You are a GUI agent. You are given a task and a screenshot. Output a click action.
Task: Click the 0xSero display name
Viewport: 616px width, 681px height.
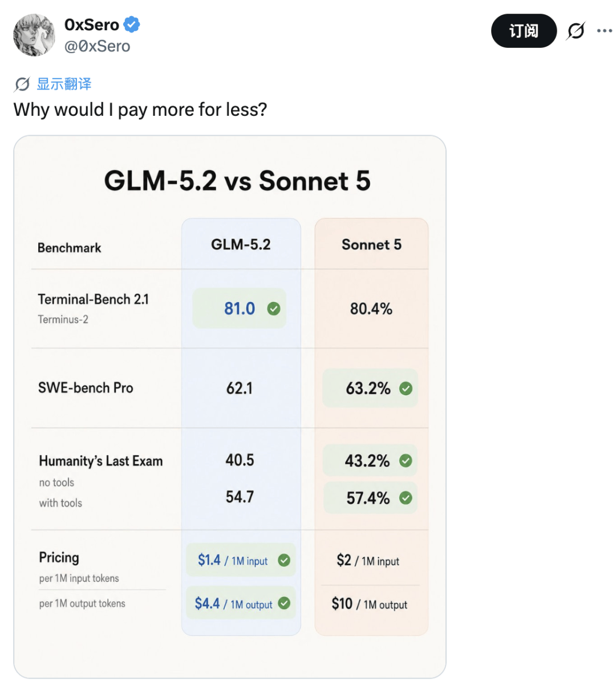92,25
